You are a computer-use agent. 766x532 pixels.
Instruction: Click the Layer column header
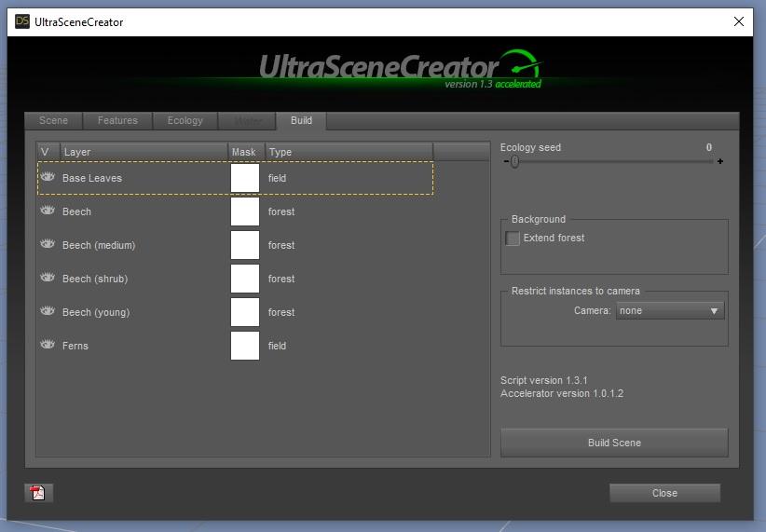click(x=144, y=152)
